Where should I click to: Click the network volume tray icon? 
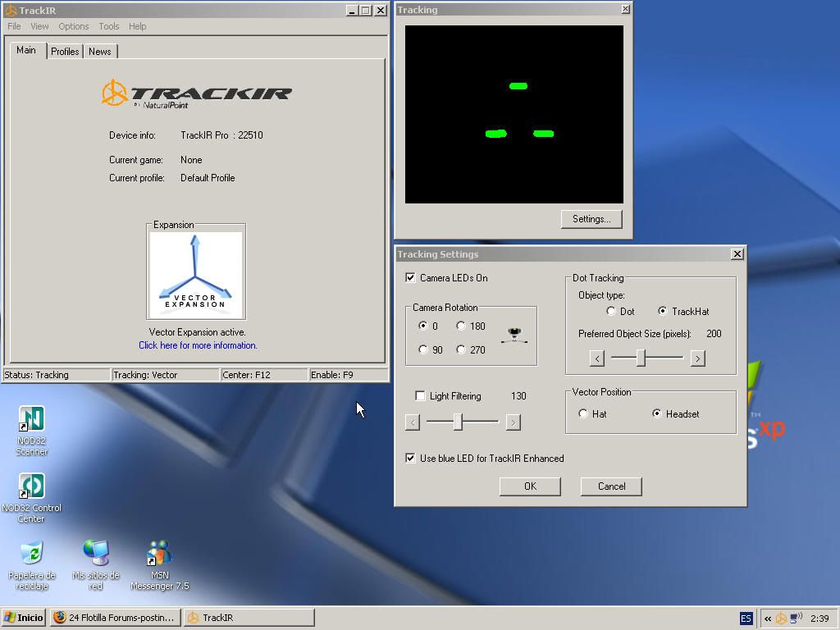(796, 619)
